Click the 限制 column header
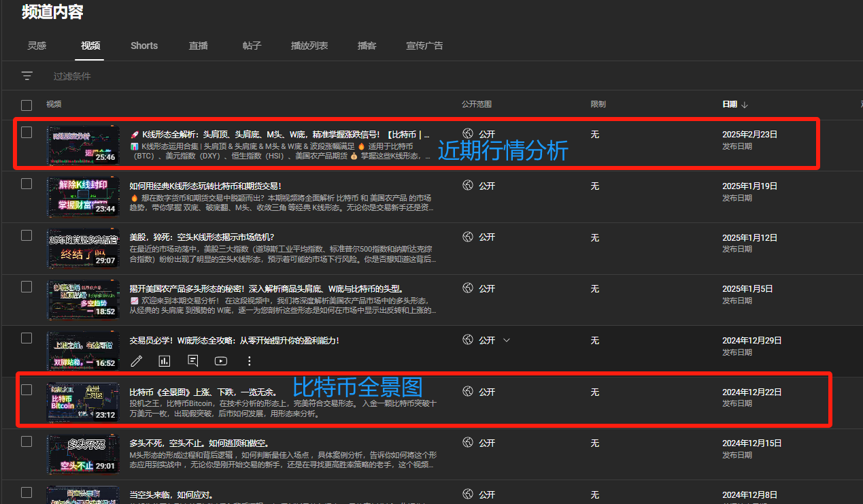Screen dimensions: 863x504 (598, 105)
